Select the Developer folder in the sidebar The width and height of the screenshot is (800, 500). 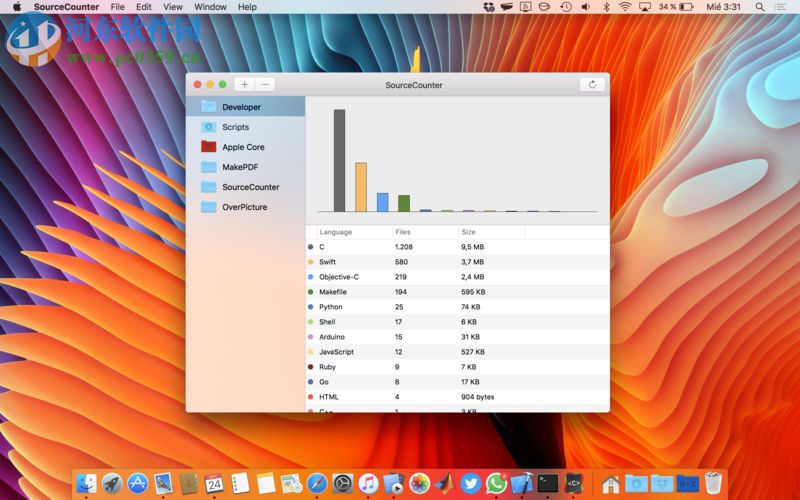pos(245,107)
